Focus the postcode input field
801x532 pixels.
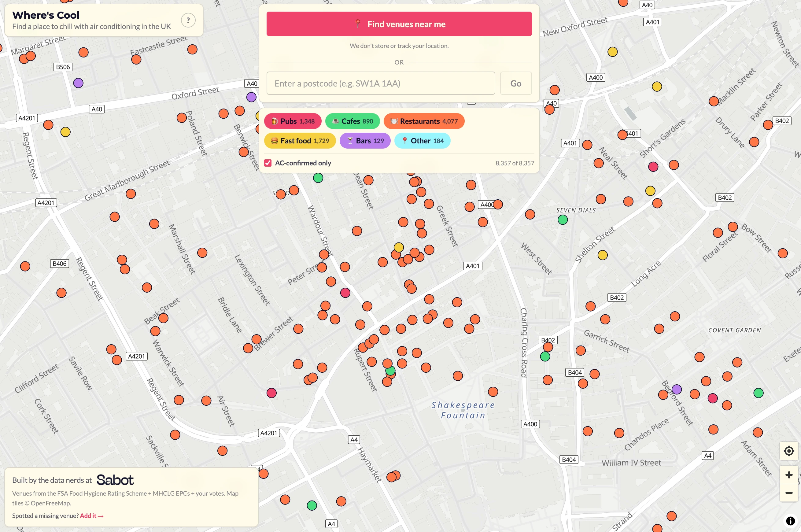[381, 83]
